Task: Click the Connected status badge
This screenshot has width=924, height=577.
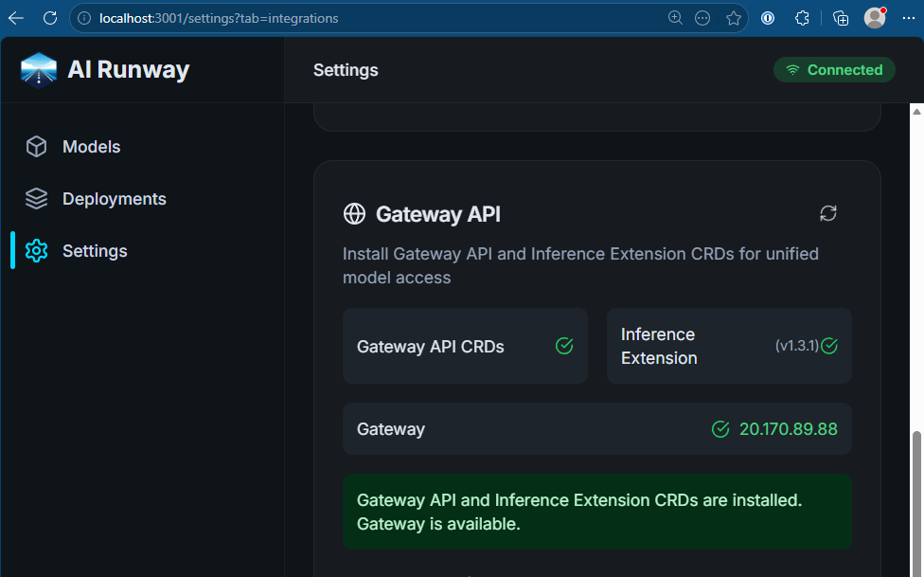Action: [834, 69]
